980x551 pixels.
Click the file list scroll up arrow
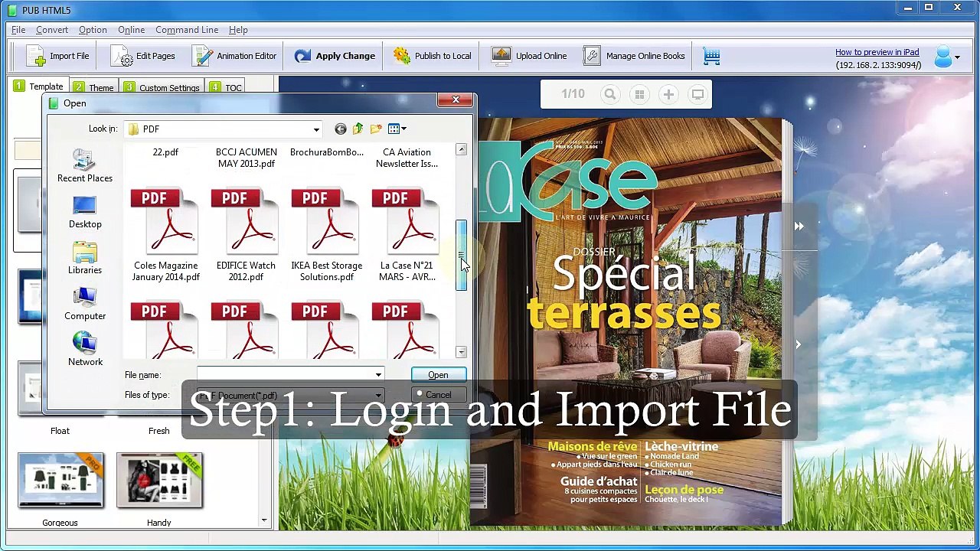click(x=461, y=150)
